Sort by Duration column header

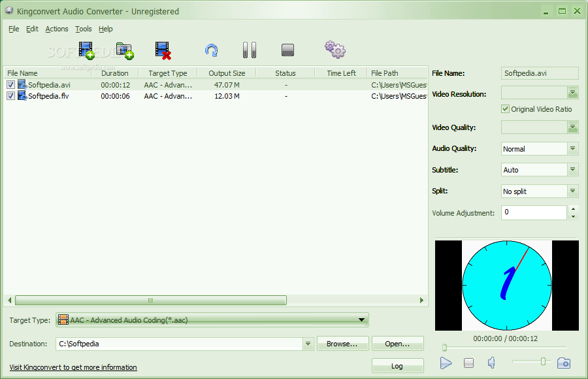pos(115,73)
